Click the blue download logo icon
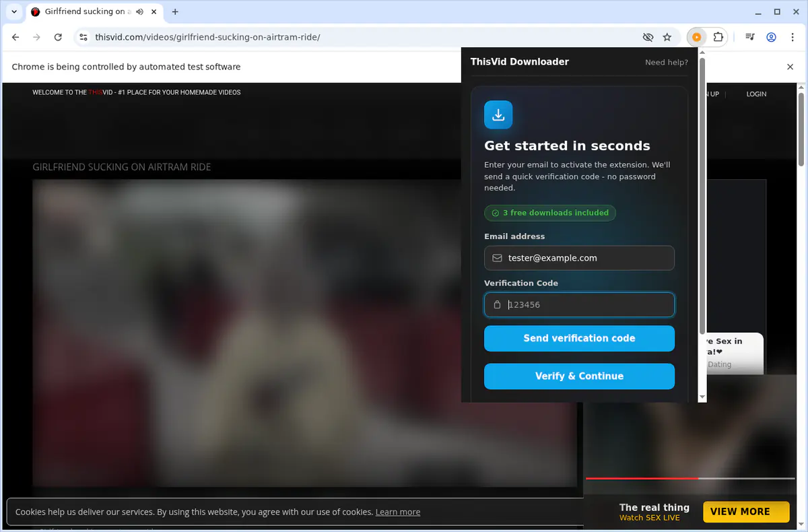 (498, 114)
